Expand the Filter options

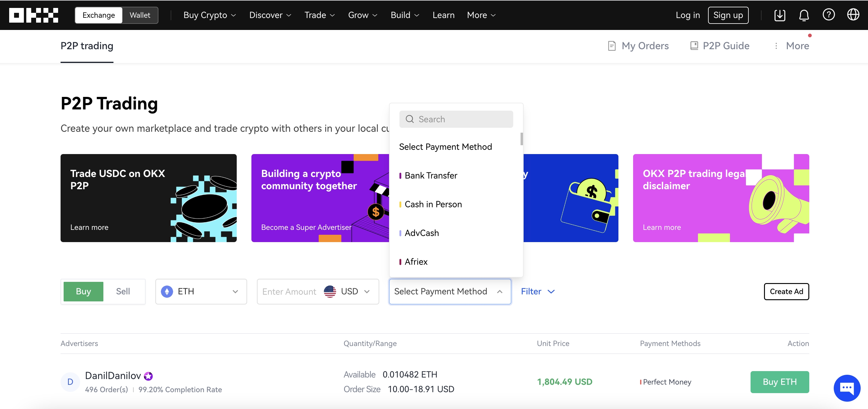click(x=537, y=291)
